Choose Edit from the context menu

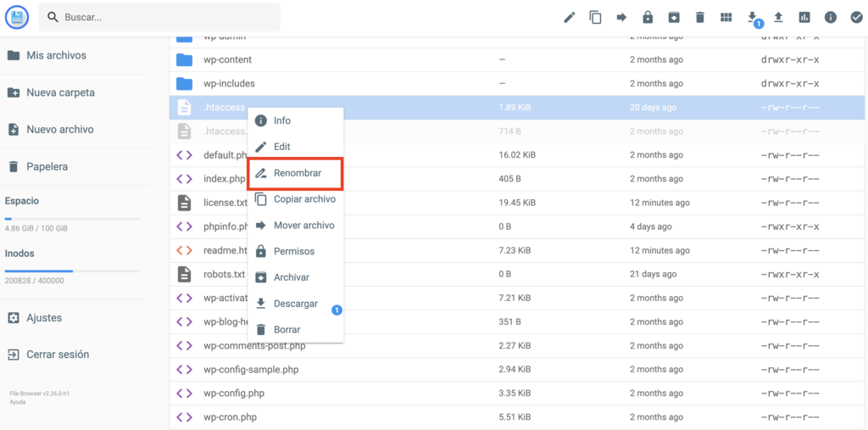pos(296,147)
